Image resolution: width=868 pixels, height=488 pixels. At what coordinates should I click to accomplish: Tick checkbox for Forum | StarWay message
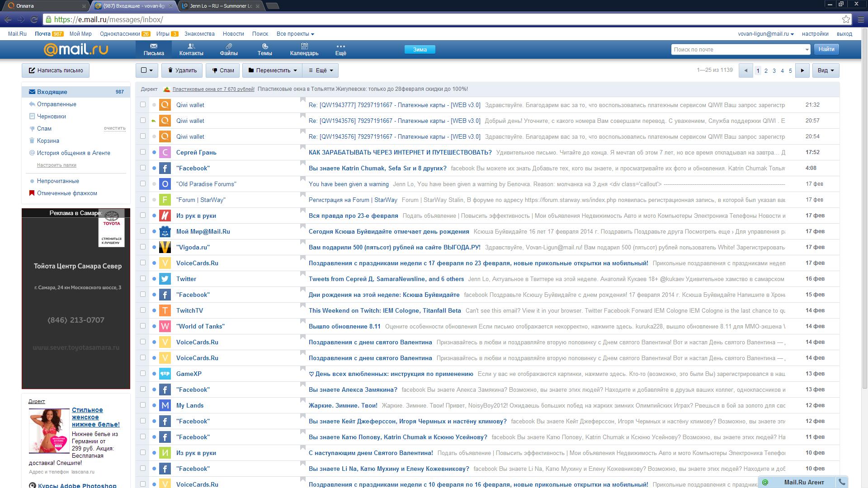[143, 199]
